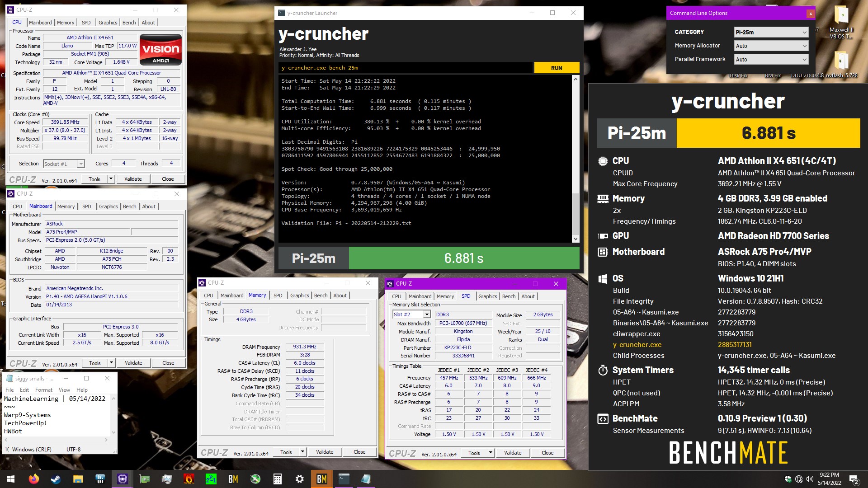This screenshot has width=868, height=488.
Task: Open Notepad File menu
Action: point(9,390)
